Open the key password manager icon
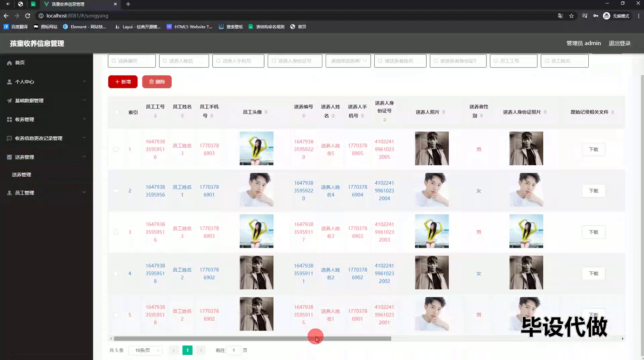Screen dimensions: 644x360 click(x=596, y=16)
